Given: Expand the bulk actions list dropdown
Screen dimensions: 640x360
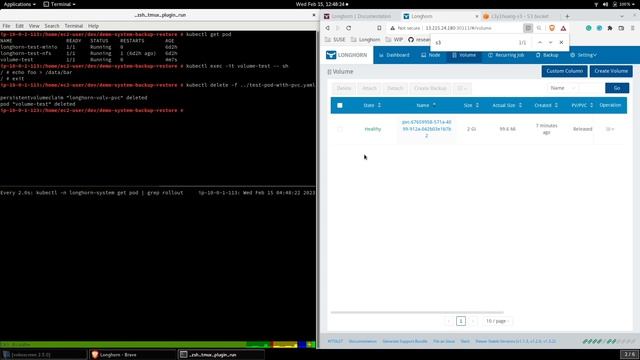Looking at the screenshot, I should pyautogui.click(x=462, y=88).
